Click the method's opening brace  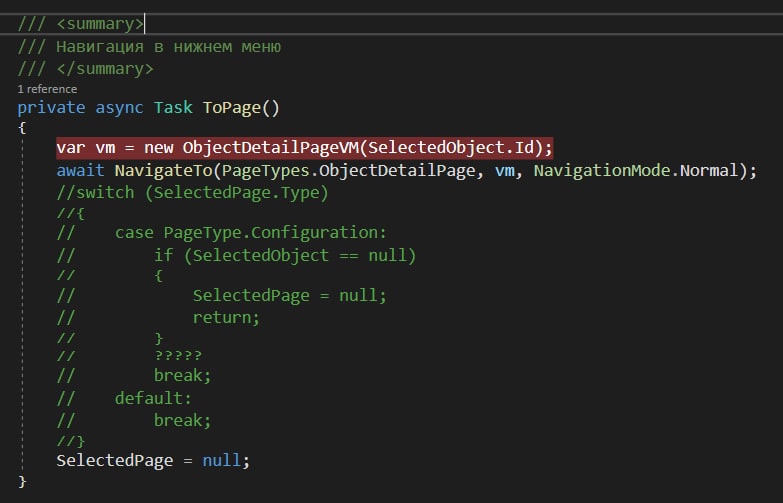point(22,128)
